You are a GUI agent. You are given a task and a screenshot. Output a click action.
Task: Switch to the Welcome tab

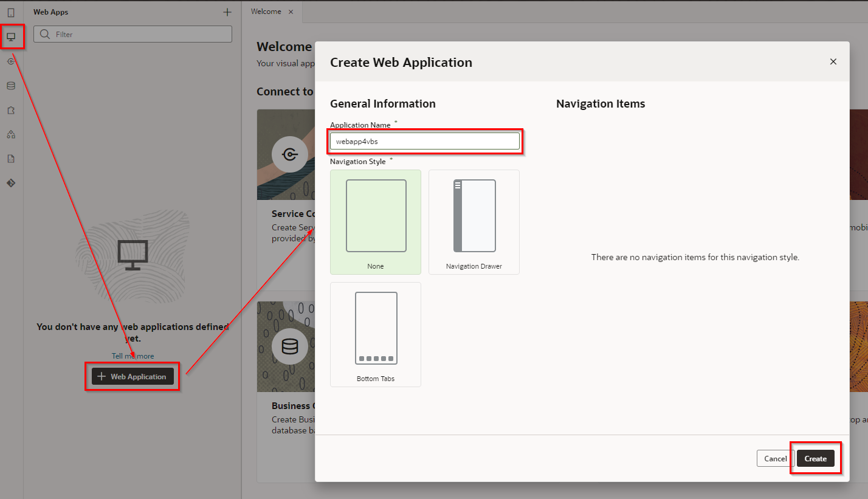tap(266, 12)
